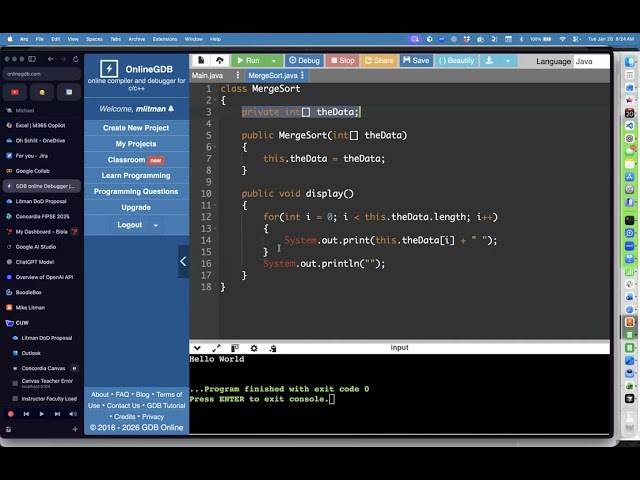Open the dropdown arrow beside Run
640x480 pixels.
coord(274,61)
